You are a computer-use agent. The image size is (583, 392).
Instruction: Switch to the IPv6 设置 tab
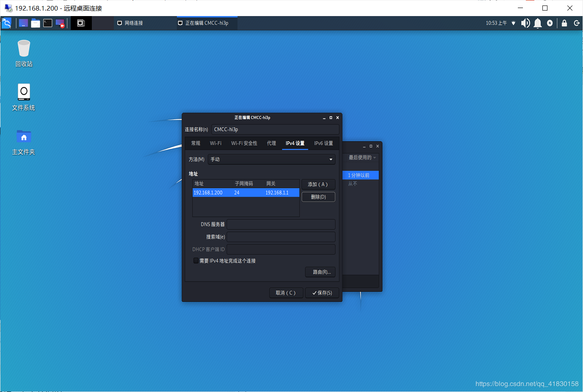click(323, 143)
